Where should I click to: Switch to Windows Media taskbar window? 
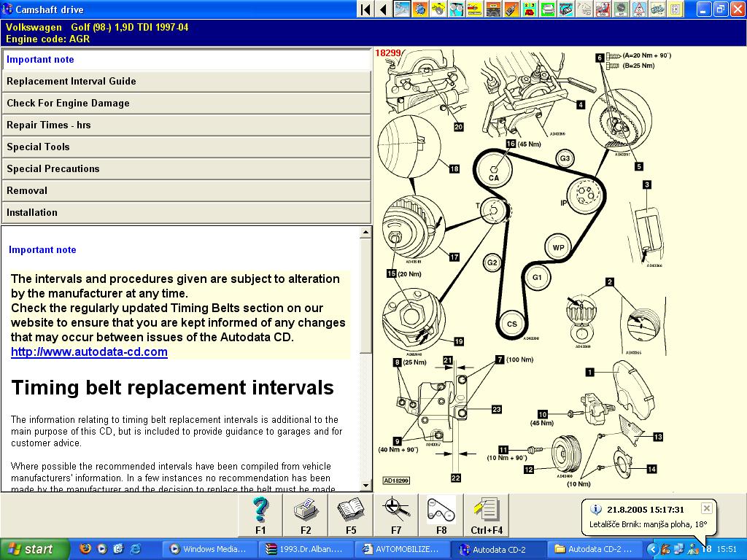click(209, 549)
